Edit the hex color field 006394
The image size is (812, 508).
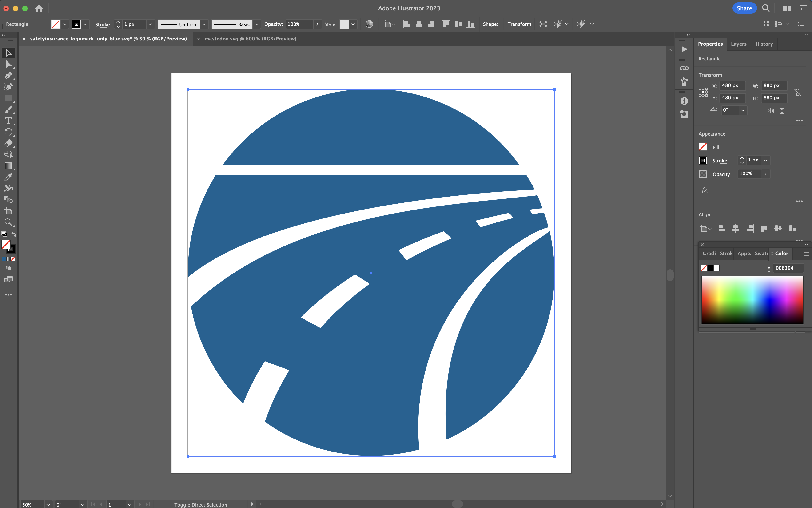pyautogui.click(x=788, y=268)
